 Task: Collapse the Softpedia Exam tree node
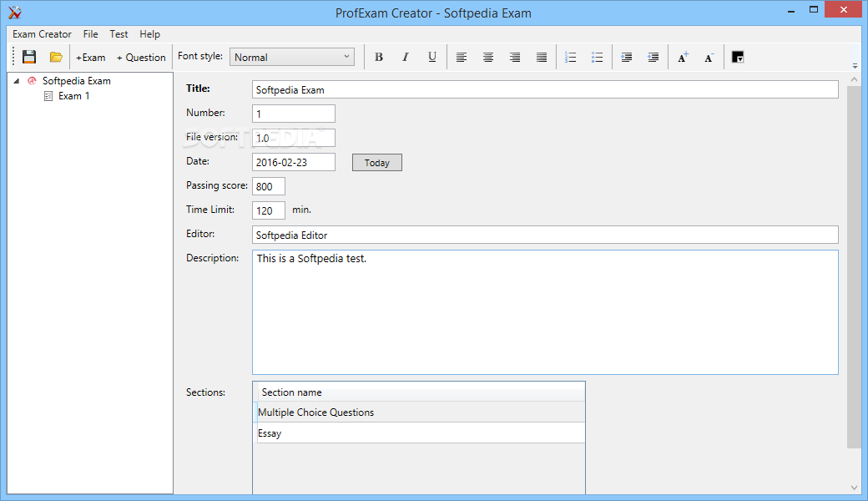click(17, 81)
